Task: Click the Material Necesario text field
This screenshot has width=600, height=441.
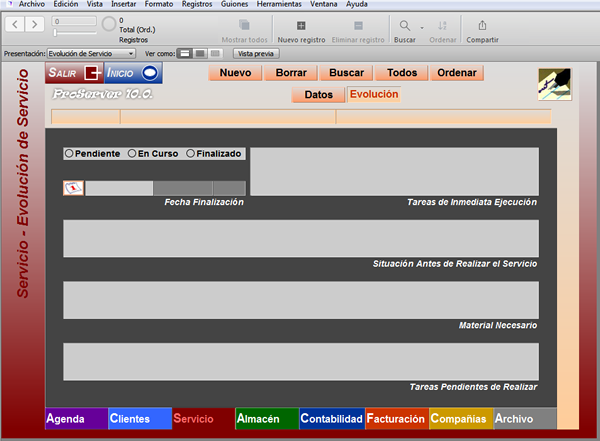Action: click(x=301, y=300)
